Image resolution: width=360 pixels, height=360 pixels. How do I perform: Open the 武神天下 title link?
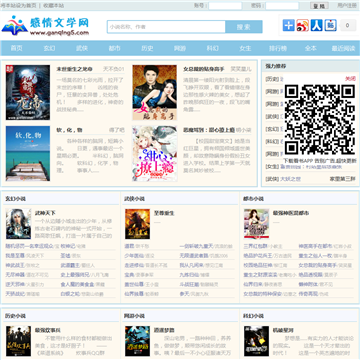45,213
